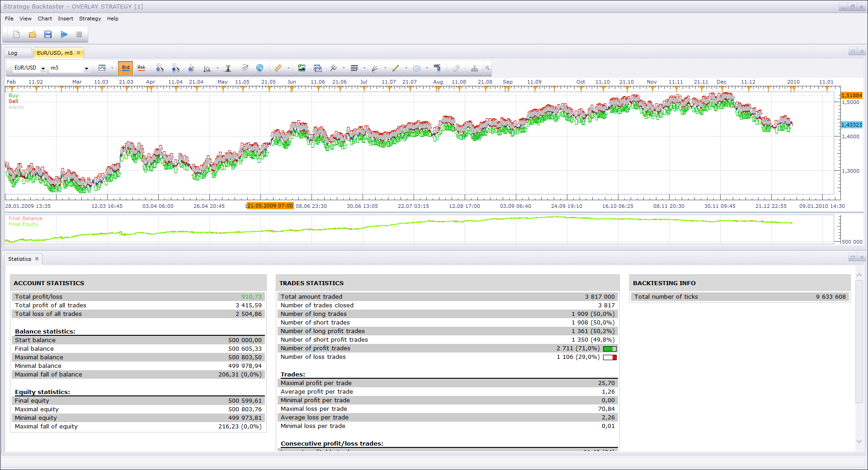Open the m5 timeframe dropdown
Image resolution: width=868 pixels, height=470 pixels.
coord(86,69)
